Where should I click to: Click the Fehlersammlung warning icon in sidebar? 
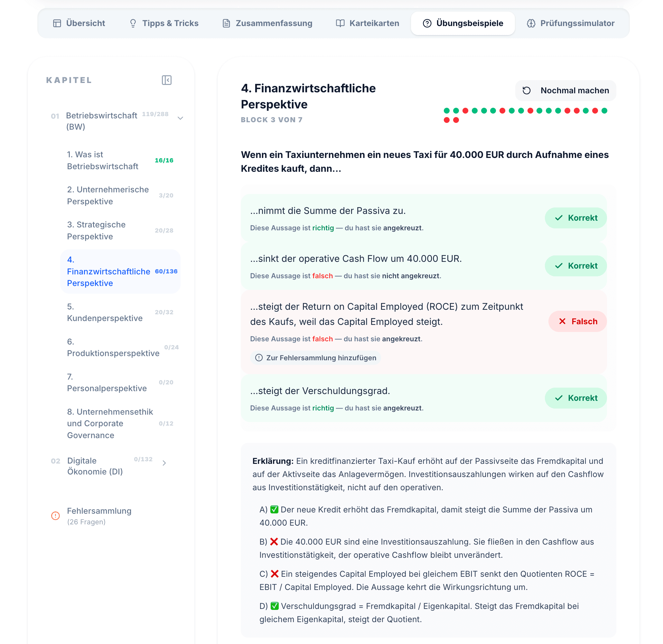click(x=55, y=515)
